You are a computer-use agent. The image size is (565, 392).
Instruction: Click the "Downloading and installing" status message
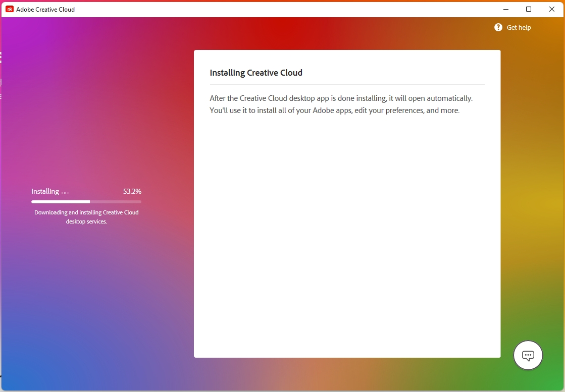(86, 212)
